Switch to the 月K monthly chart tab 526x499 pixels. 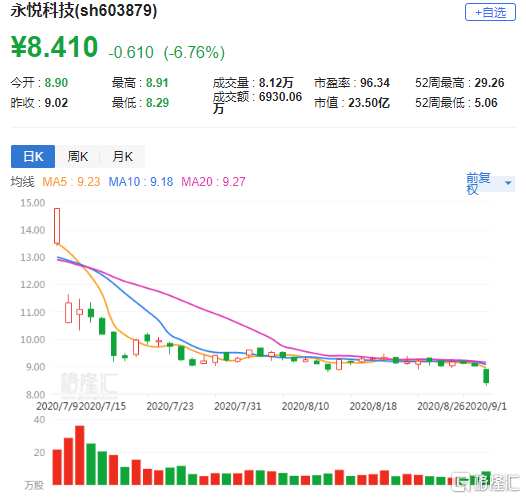pos(122,157)
